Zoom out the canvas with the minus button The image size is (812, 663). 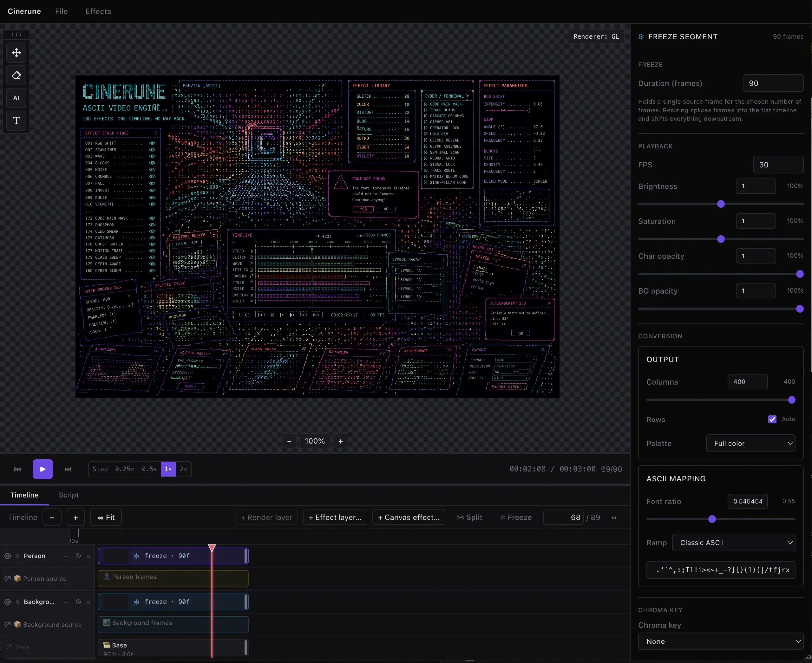pyautogui.click(x=289, y=441)
